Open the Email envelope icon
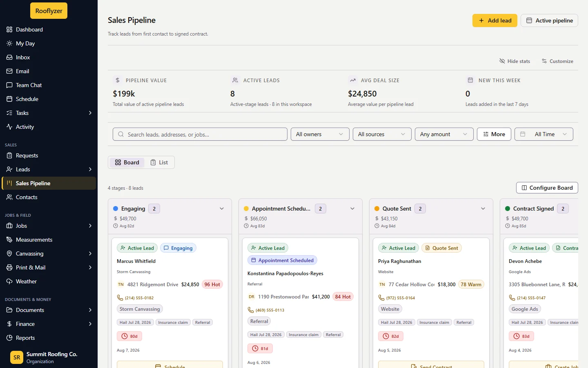Screen dimensions: 588x368 click(9, 71)
